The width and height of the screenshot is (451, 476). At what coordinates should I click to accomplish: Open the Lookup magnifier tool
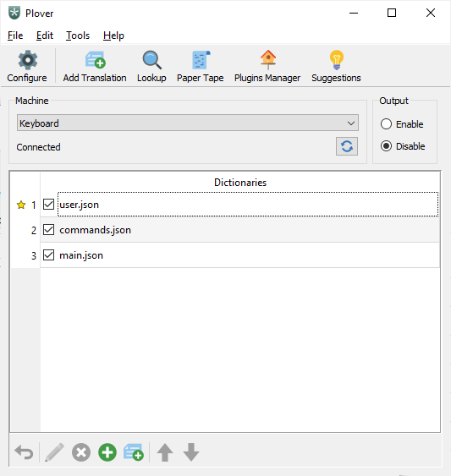click(151, 66)
